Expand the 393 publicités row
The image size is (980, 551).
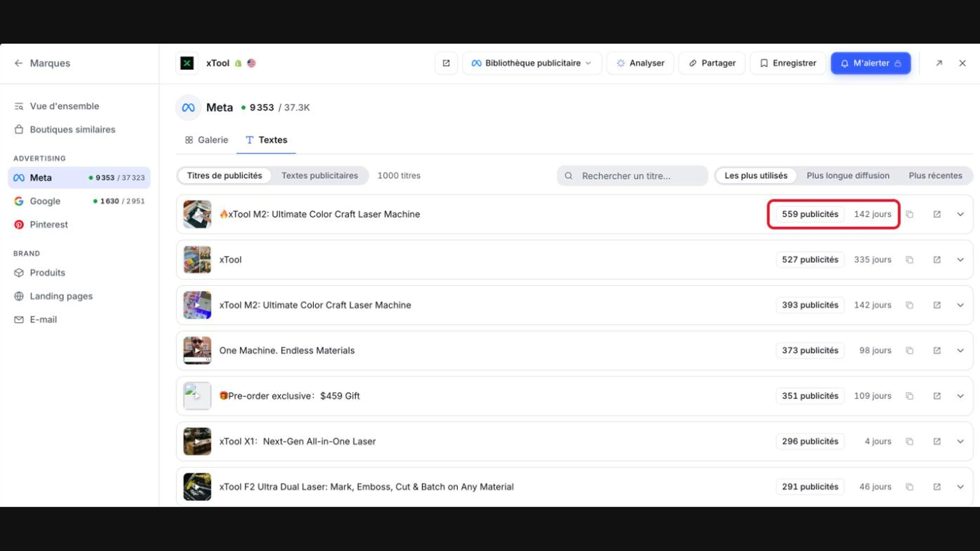961,305
